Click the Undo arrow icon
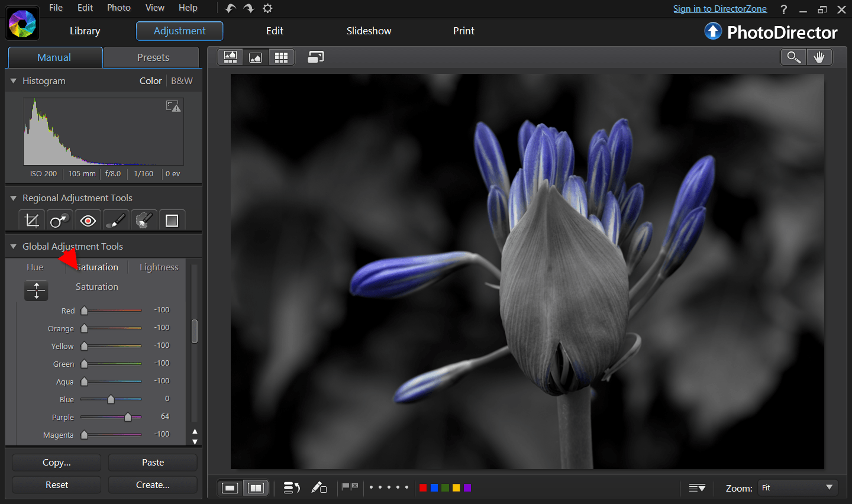Image resolution: width=852 pixels, height=504 pixels. 231,8
